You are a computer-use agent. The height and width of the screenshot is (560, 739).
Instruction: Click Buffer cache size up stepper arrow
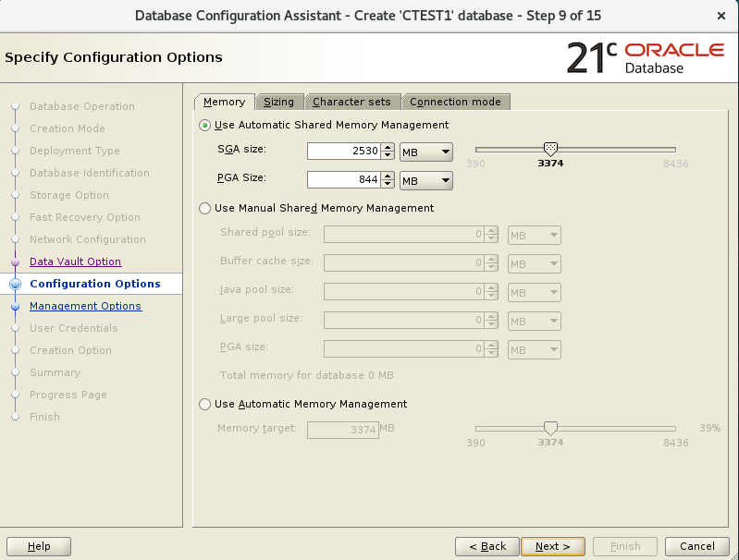pyautogui.click(x=491, y=260)
